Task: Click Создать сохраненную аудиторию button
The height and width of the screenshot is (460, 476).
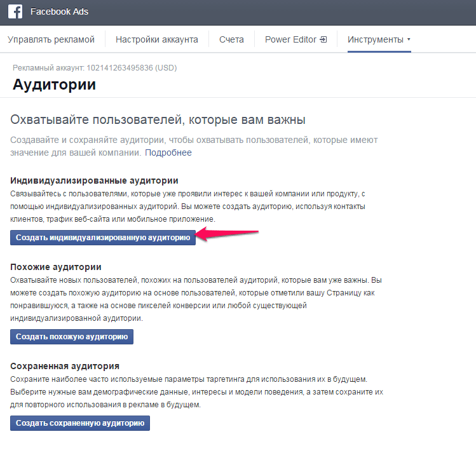Action: (80, 423)
